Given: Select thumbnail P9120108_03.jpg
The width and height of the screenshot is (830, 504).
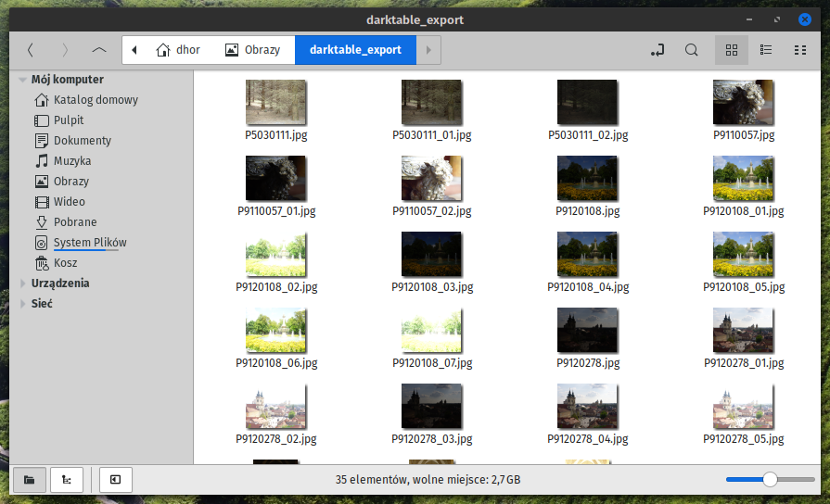Looking at the screenshot, I should (431, 255).
